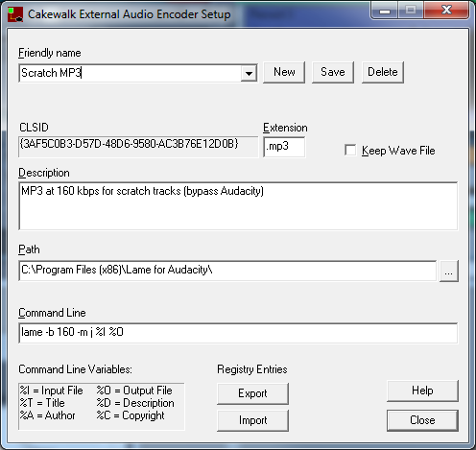Click the Import registry entries button
476x450 pixels.
(252, 420)
